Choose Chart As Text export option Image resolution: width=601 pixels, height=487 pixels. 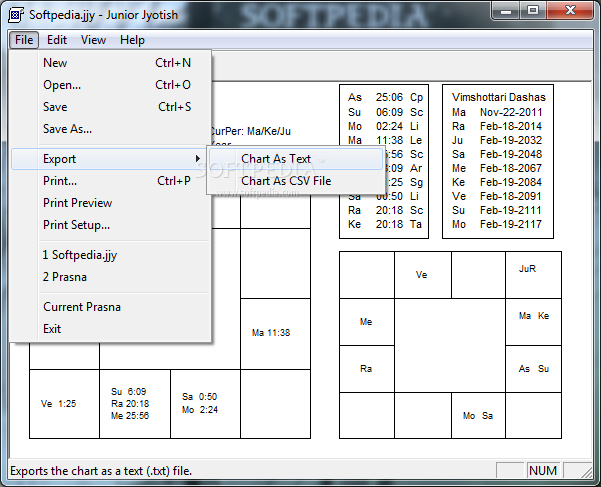[x=295, y=159]
